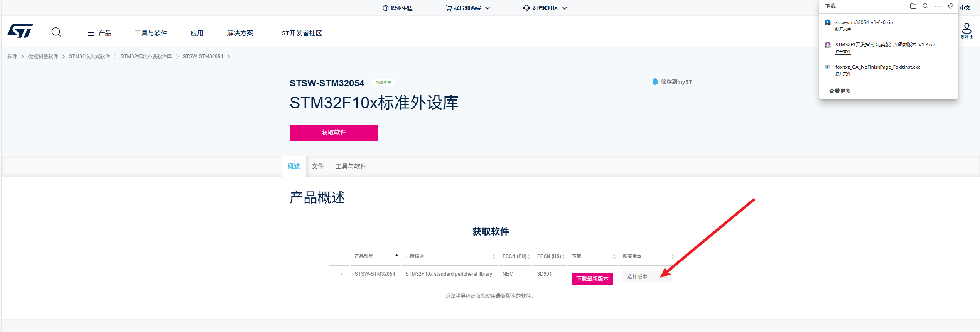The height and width of the screenshot is (332, 980).
Task: Click the headset icon for 支持和社区
Action: (526, 8)
